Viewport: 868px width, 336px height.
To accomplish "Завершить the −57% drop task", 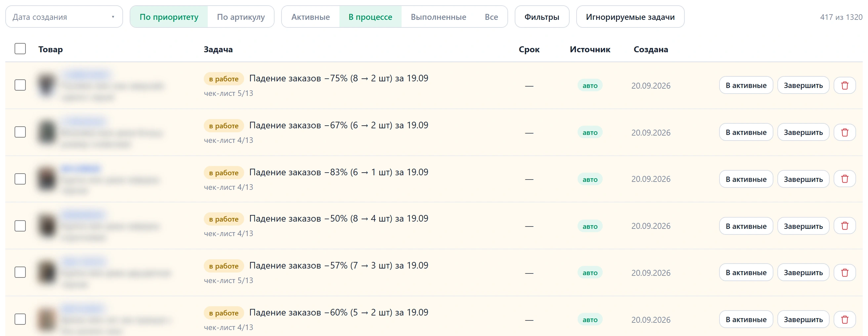I will pos(803,272).
